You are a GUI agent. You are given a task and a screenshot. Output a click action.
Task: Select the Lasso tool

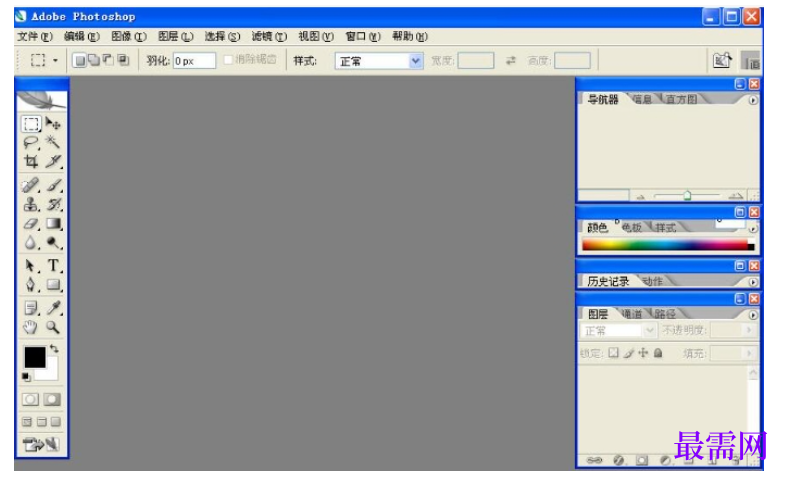pyautogui.click(x=31, y=143)
